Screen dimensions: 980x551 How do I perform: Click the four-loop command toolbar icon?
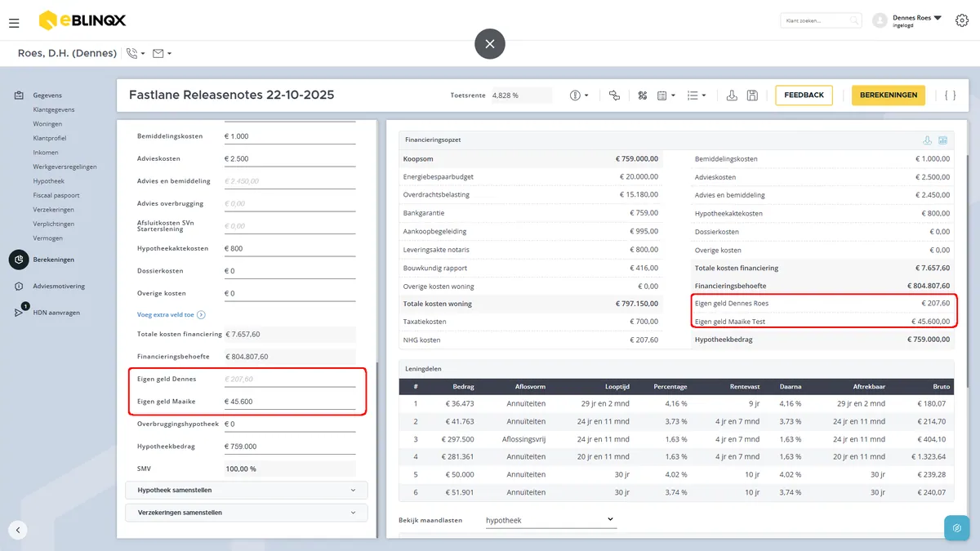click(x=643, y=96)
